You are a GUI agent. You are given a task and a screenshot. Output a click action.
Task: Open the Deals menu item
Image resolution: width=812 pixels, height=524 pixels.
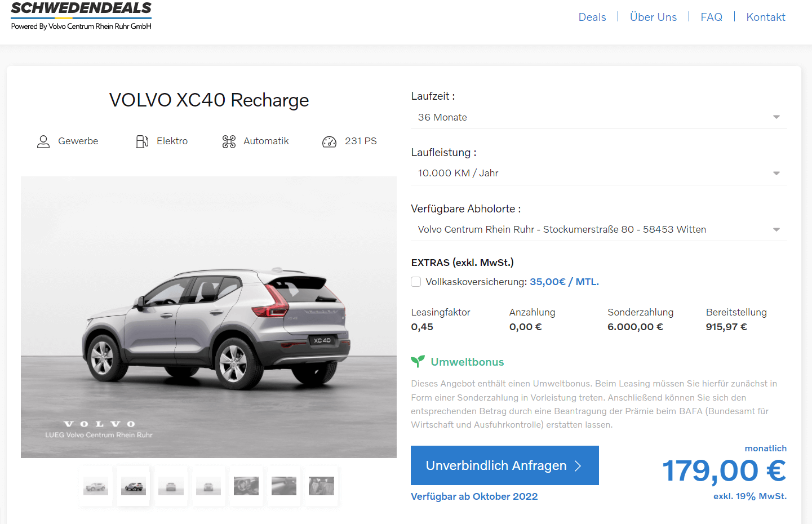(x=592, y=17)
